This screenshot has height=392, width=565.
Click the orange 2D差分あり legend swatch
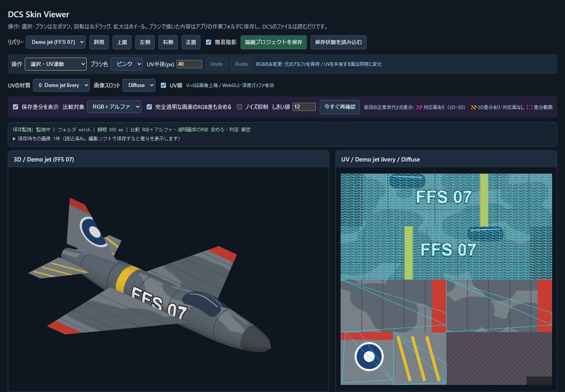(x=474, y=107)
